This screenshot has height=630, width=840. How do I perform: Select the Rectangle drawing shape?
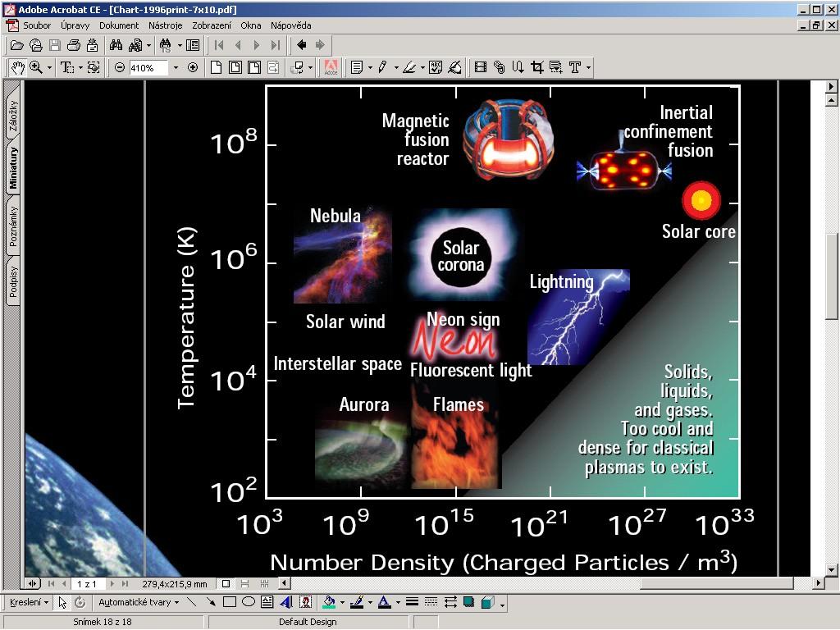(x=230, y=602)
